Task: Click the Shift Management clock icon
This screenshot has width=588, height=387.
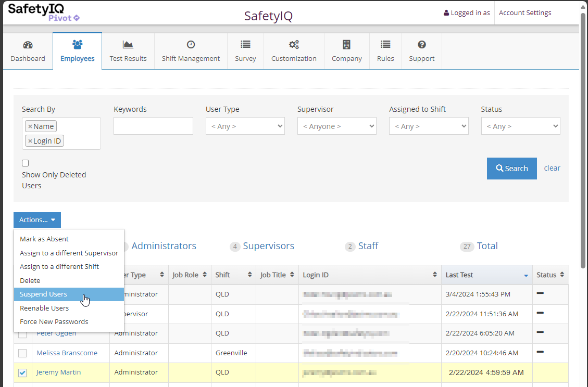Action: 191,45
